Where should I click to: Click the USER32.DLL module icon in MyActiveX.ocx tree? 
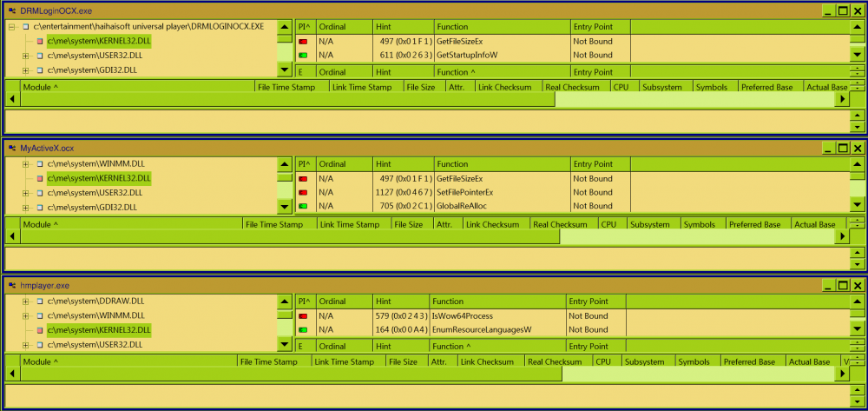39,193
